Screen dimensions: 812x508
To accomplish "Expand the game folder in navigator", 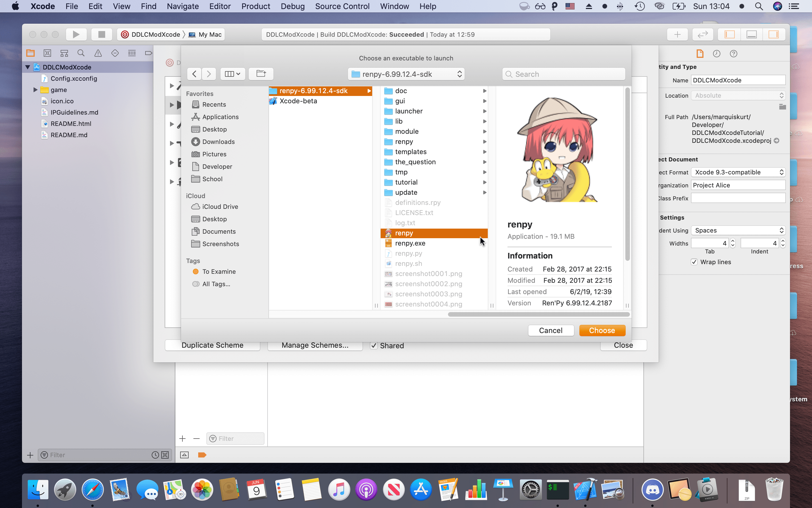I will 35,90.
